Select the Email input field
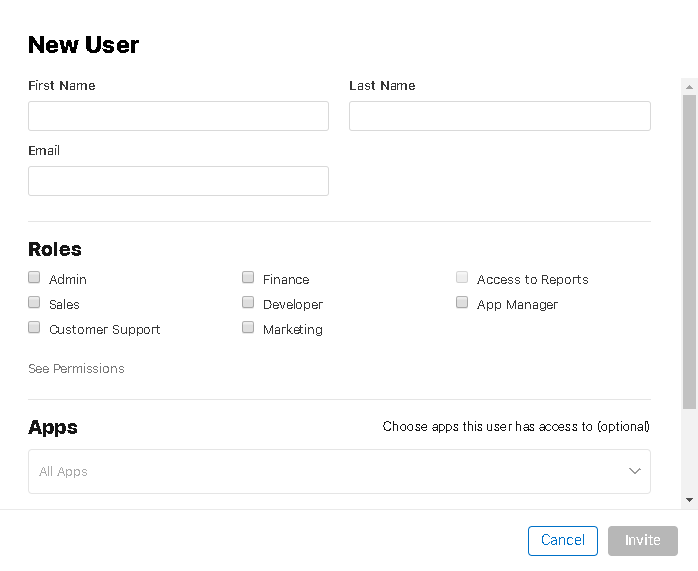 click(x=179, y=181)
